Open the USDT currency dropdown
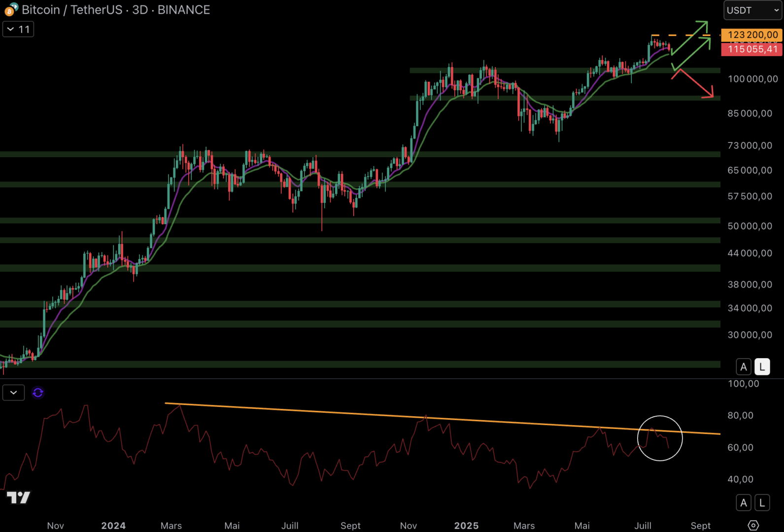The height and width of the screenshot is (532, 784). (752, 10)
